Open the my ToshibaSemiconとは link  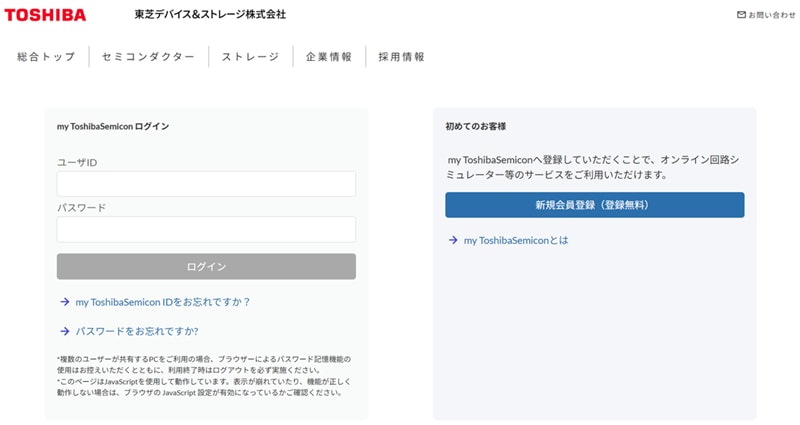[516, 240]
